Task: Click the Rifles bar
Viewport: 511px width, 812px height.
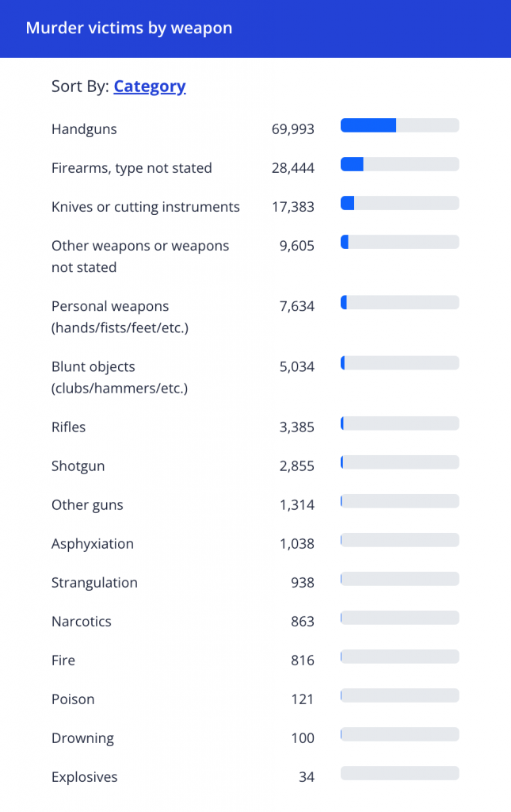Action: pyautogui.click(x=399, y=423)
